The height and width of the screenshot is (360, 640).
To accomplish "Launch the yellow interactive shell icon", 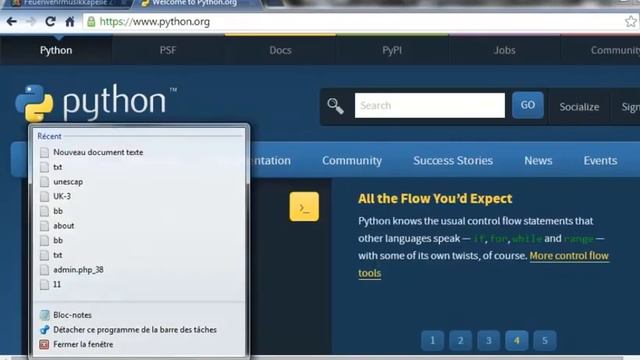I will [x=304, y=207].
